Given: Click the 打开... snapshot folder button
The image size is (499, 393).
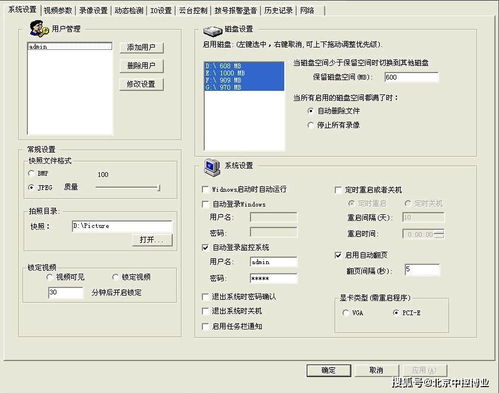Looking at the screenshot, I should coord(152,239).
